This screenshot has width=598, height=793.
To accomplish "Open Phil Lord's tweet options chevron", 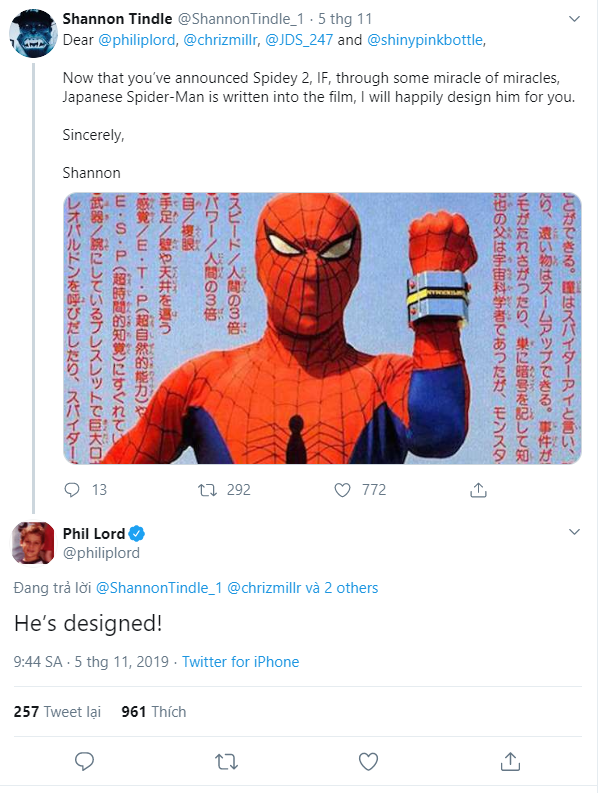I will click(x=574, y=532).
